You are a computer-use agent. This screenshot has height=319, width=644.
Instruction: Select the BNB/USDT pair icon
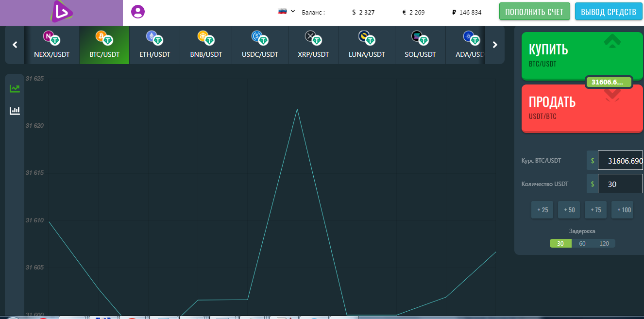coord(206,38)
